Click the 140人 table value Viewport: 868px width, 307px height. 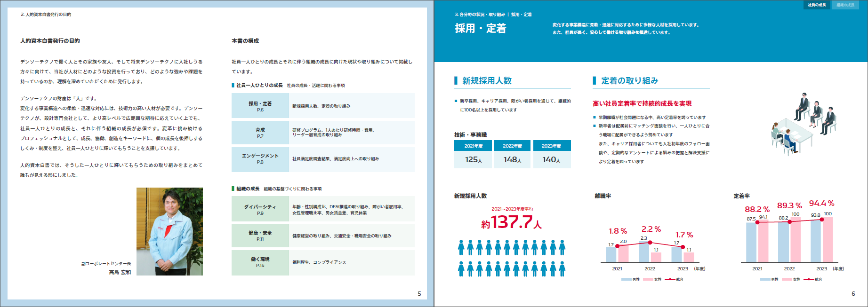click(x=552, y=160)
